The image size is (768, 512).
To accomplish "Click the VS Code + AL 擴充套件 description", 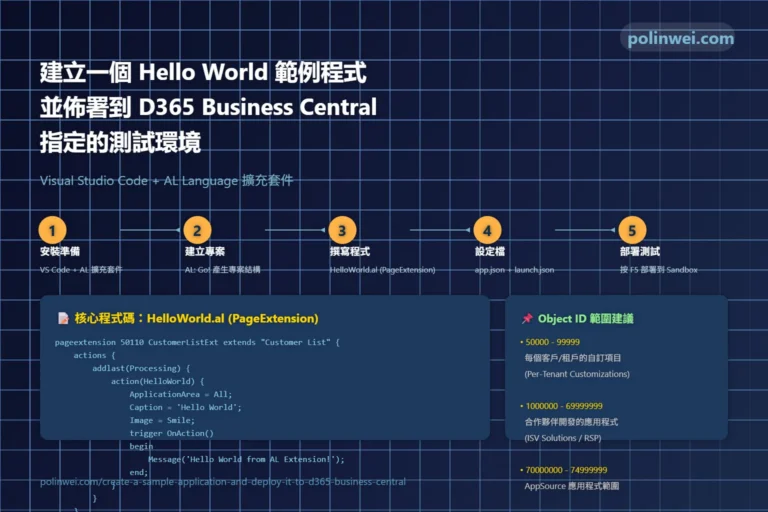I will coord(81,269).
